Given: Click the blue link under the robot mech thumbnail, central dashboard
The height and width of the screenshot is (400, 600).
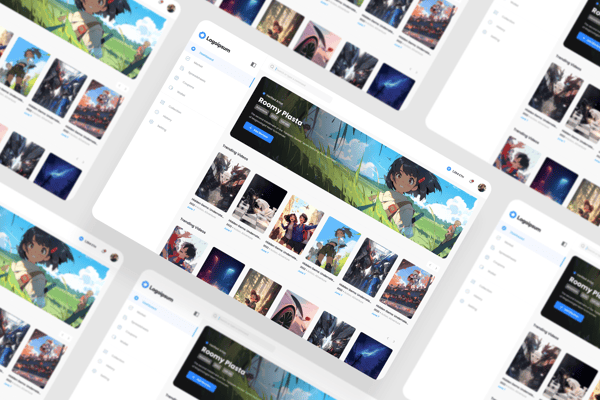Looking at the screenshot, I should (191, 208).
